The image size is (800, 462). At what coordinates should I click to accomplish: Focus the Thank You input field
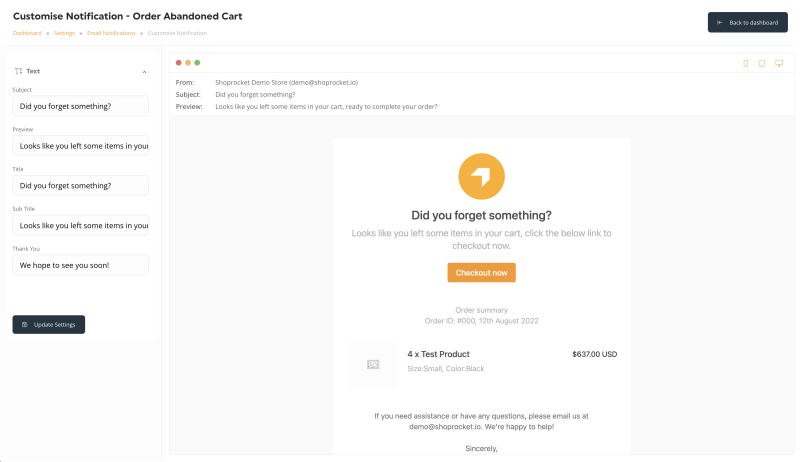tap(81, 265)
